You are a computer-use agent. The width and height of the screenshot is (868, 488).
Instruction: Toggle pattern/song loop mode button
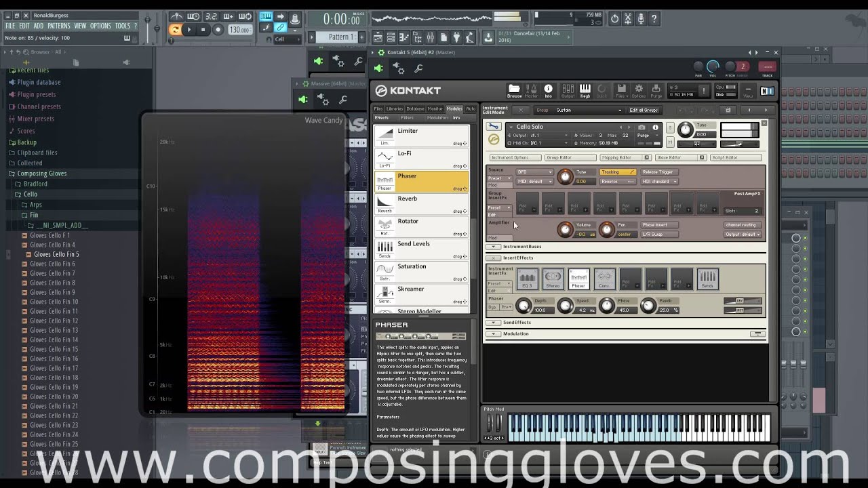pos(175,30)
